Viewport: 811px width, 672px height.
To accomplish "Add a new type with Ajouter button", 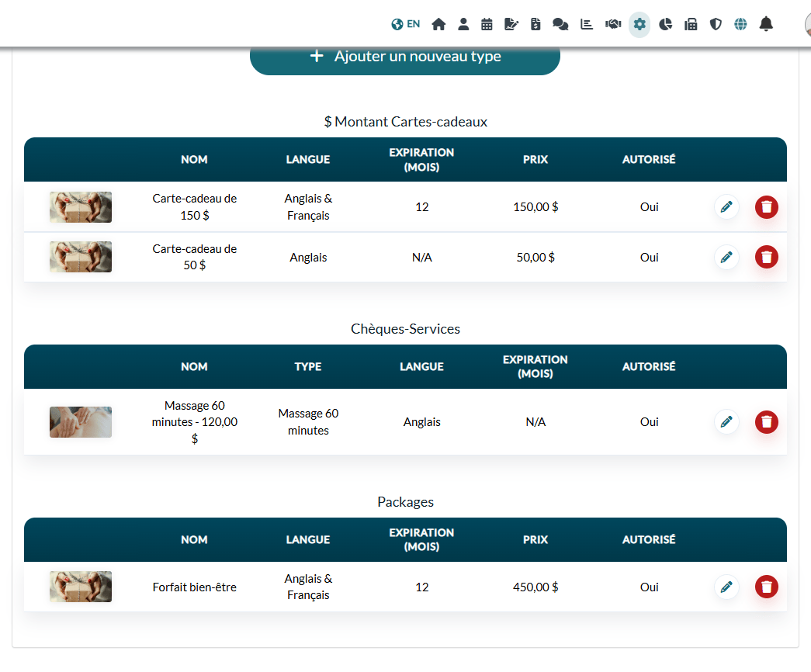I will 405,57.
